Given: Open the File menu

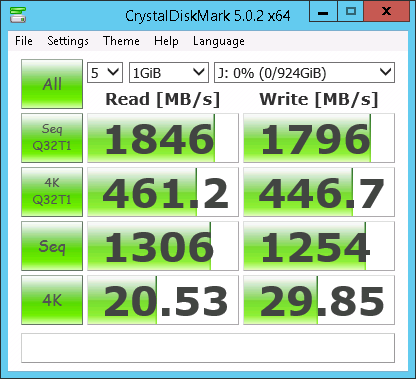Looking at the screenshot, I should click(x=24, y=41).
